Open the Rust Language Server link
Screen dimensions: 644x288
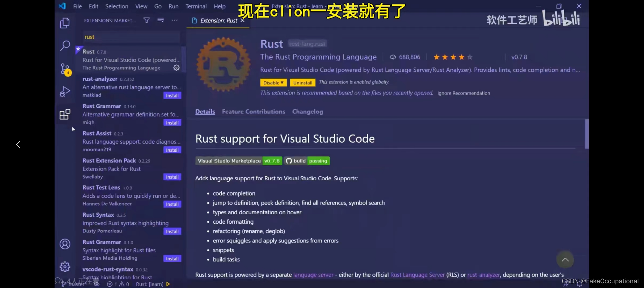click(417, 275)
